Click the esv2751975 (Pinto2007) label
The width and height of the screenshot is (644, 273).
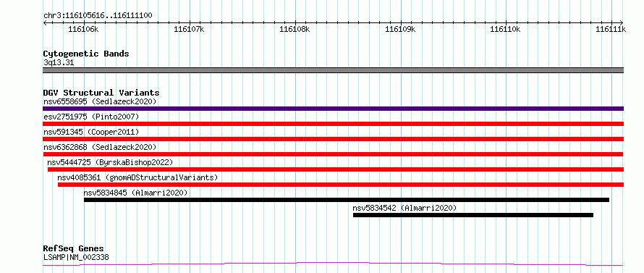pyautogui.click(x=91, y=117)
